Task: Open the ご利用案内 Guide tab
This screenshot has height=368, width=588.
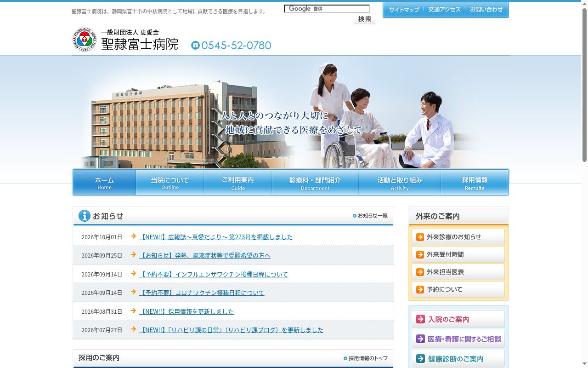Action: [238, 183]
